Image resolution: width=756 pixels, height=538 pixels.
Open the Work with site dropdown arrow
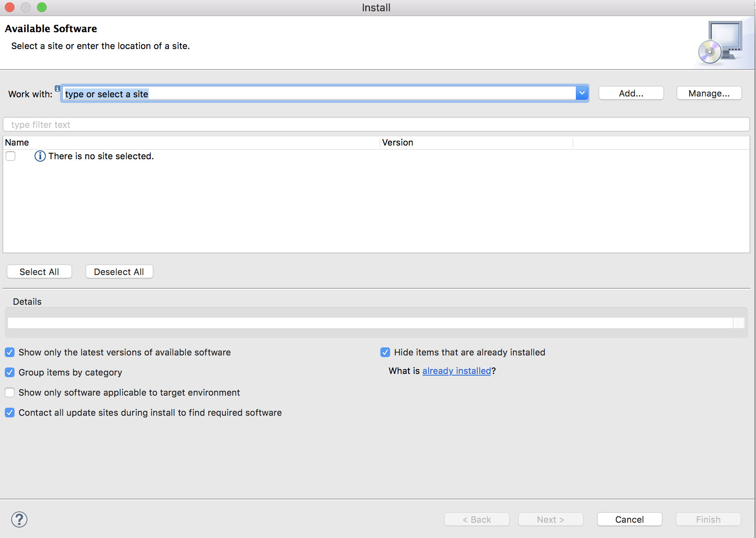tap(582, 93)
